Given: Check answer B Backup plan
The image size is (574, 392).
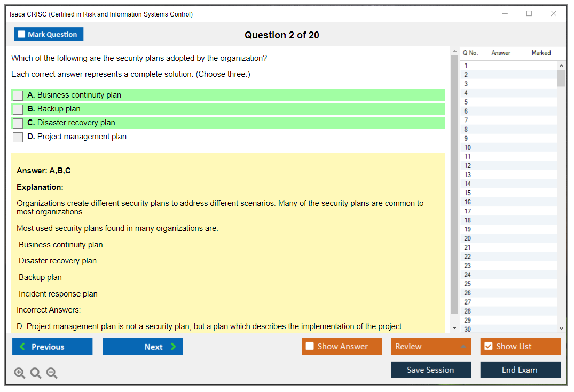Looking at the screenshot, I should [18, 109].
